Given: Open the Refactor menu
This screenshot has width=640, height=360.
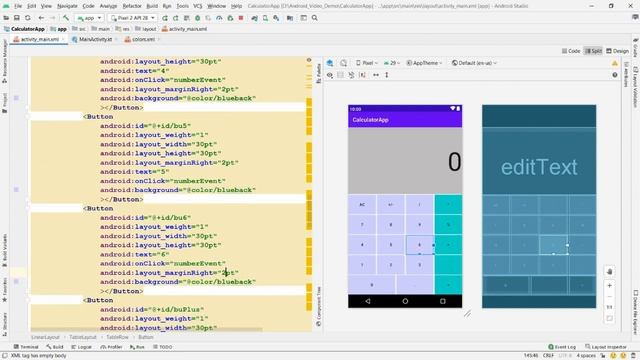Looking at the screenshot, I should point(132,6).
